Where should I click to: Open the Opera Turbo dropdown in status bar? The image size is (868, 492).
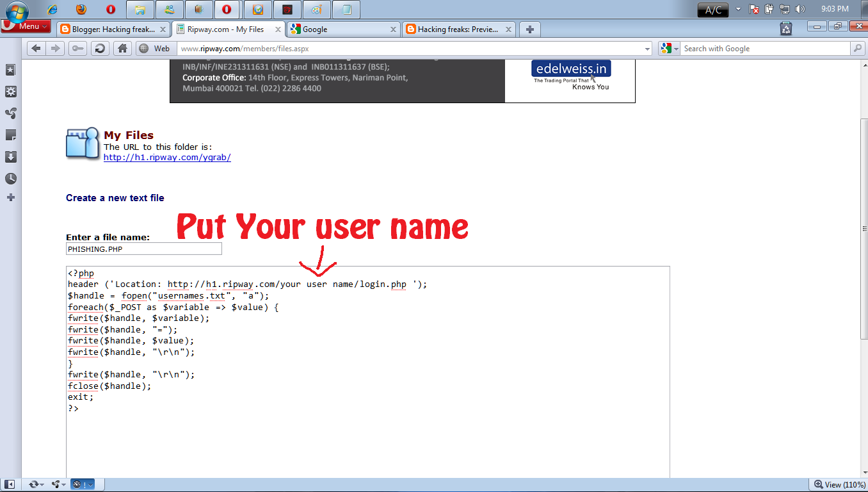[83, 484]
